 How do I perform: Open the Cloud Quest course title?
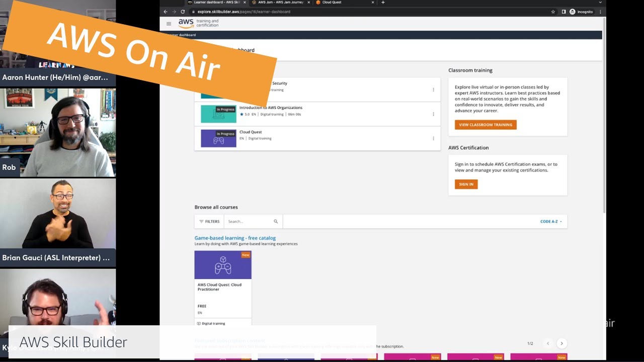(251, 132)
